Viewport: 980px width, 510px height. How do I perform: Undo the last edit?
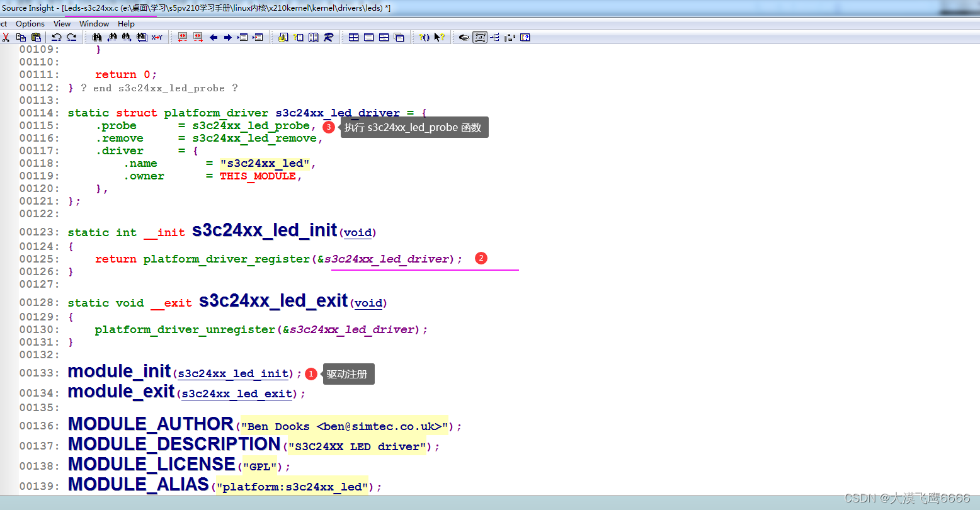coord(57,37)
